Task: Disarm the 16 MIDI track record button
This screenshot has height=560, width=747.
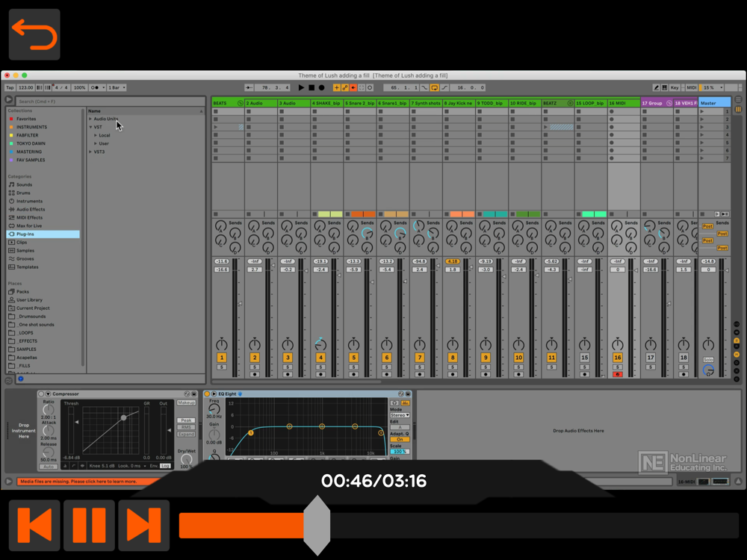Action: 618,375
